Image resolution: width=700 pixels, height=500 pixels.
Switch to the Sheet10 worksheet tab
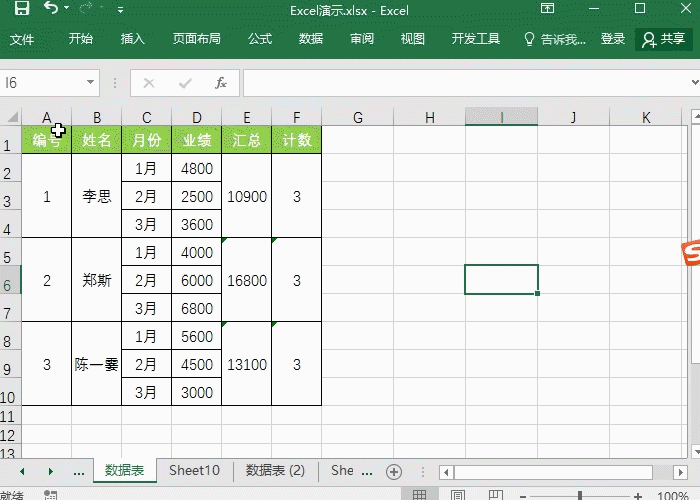194,471
